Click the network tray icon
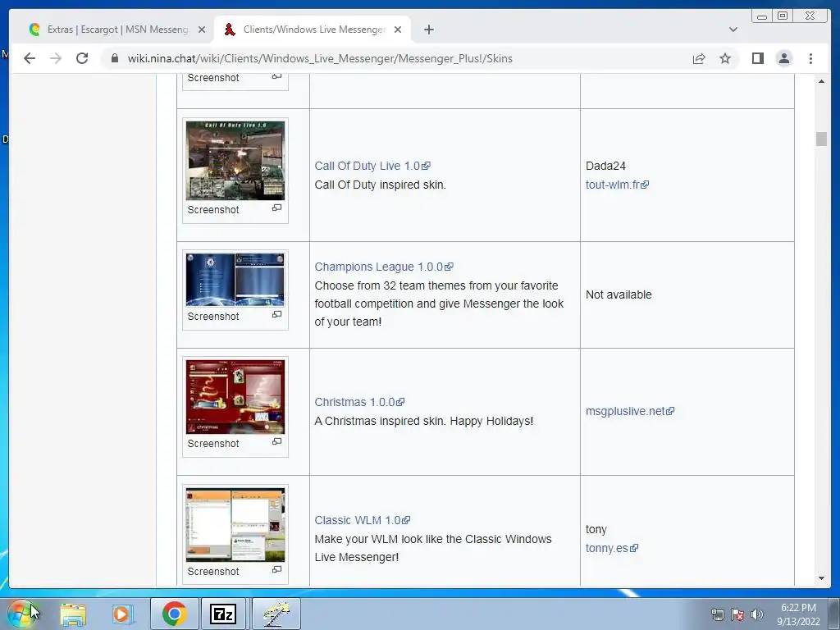 tap(717, 614)
